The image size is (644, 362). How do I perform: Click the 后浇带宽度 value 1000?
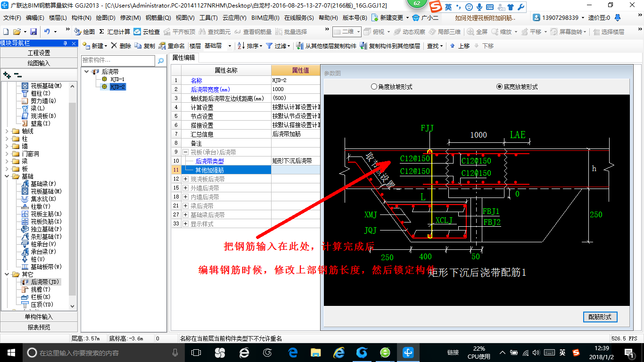(296, 89)
